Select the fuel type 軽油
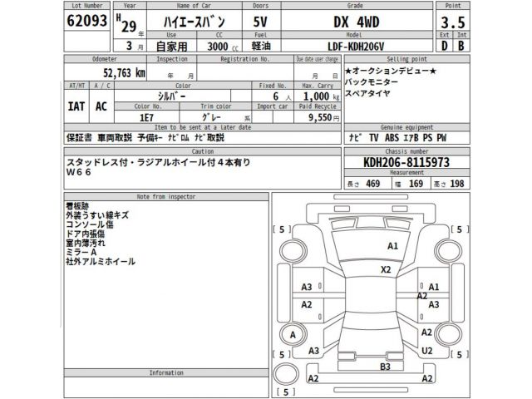This screenshot has height=399, width=532. pyautogui.click(x=261, y=46)
